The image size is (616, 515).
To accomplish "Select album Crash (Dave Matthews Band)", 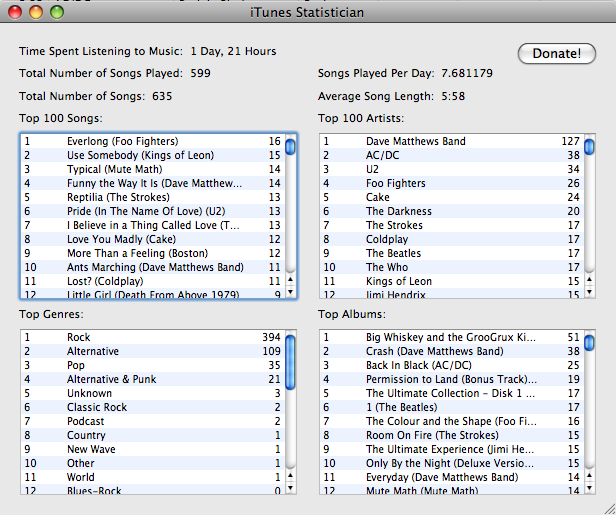I will [452, 351].
